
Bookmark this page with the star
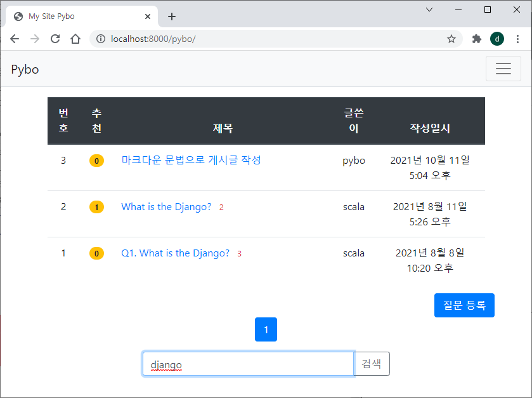click(x=451, y=39)
